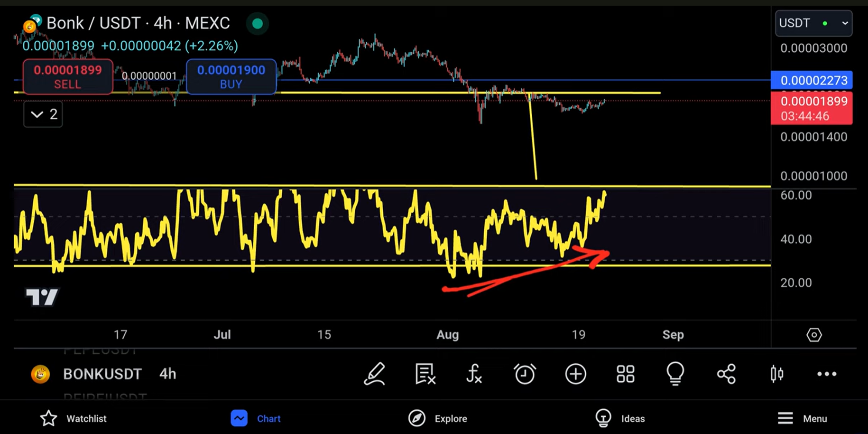Click the 0.00000001 spread value
The width and height of the screenshot is (868, 434).
tap(149, 76)
